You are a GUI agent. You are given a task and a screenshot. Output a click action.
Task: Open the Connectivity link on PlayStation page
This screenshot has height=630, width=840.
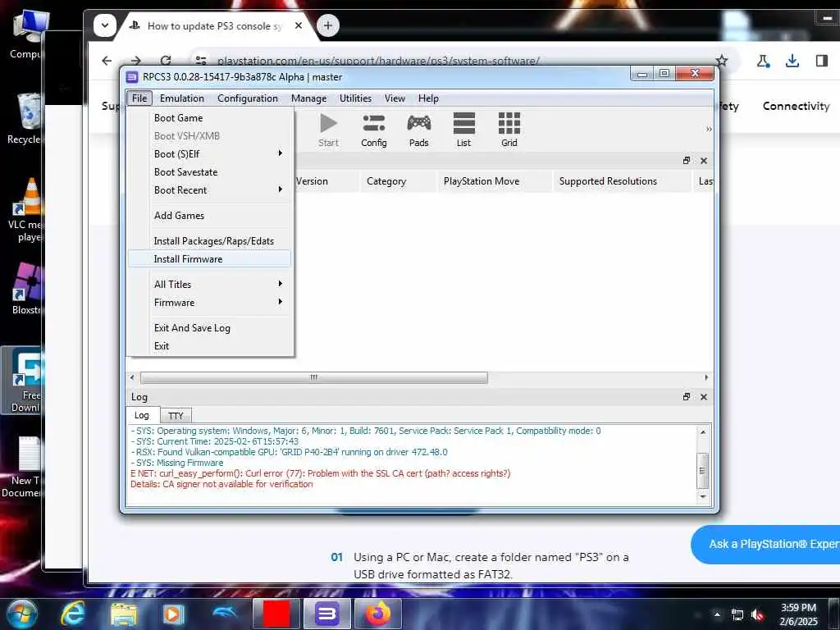pos(796,106)
